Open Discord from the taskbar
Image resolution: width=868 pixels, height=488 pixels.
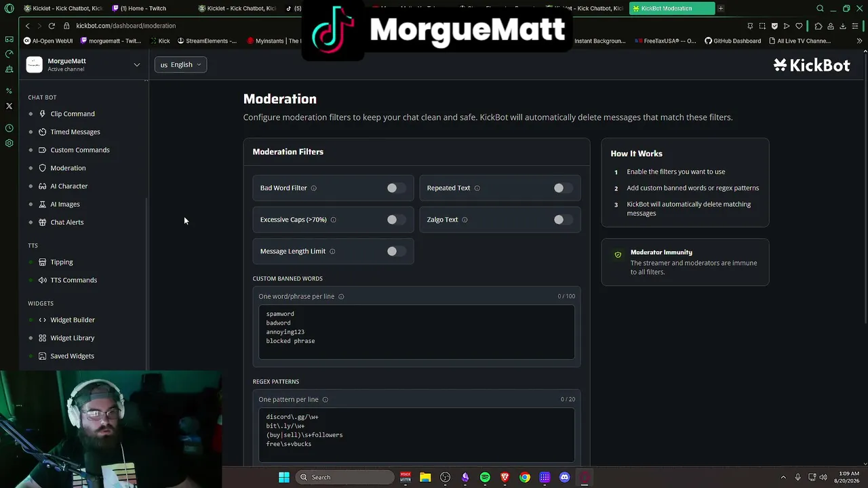[565, 477]
